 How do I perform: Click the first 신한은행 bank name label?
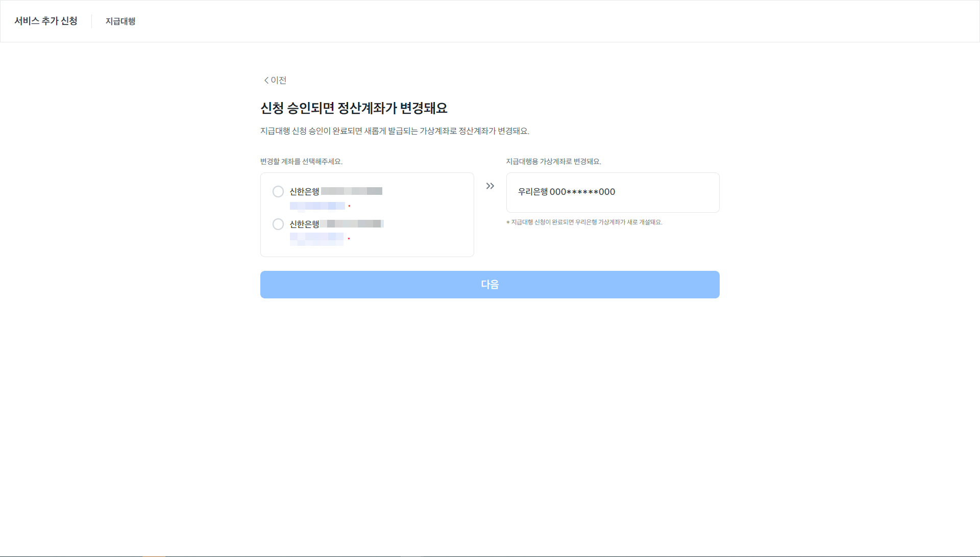(x=304, y=192)
